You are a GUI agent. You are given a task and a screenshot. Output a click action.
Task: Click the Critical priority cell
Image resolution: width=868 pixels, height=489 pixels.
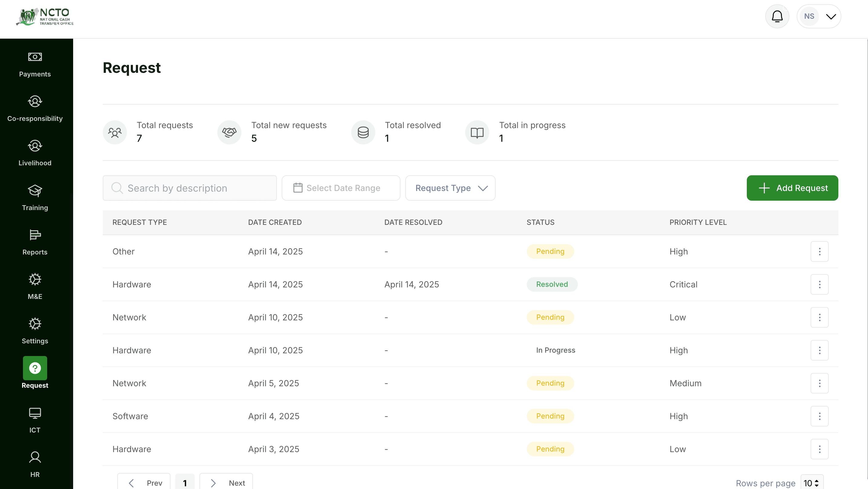[x=683, y=284]
